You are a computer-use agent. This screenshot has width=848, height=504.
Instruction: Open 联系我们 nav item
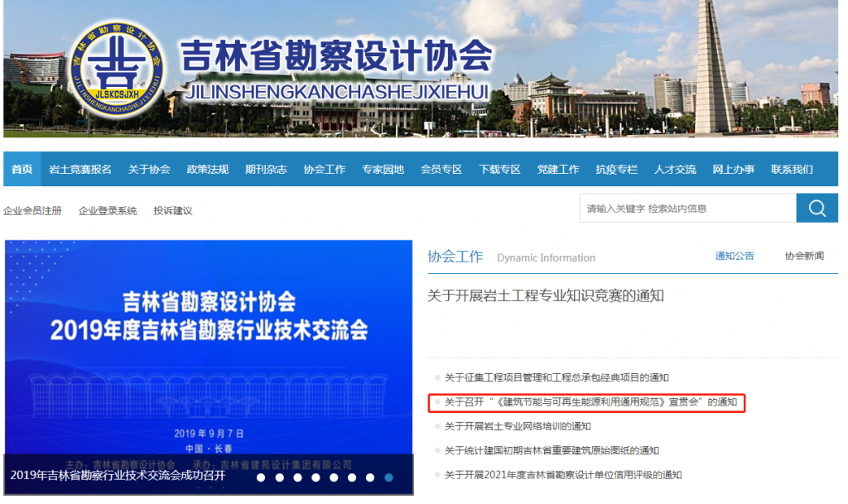tap(791, 169)
